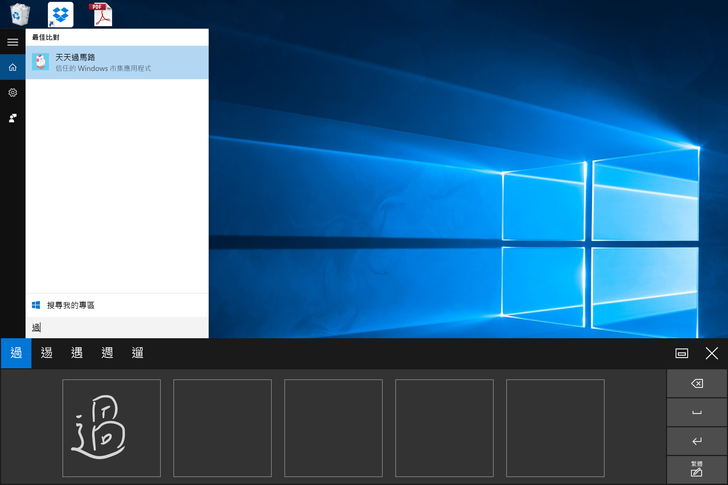728x485 pixels.
Task: Choose the highlighted first candidate 過
Action: tap(16, 353)
